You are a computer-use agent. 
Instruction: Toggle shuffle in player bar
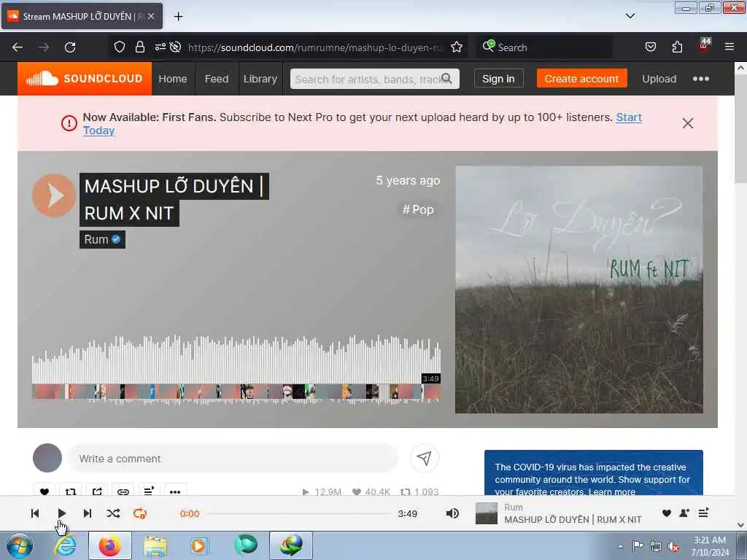coord(113,513)
